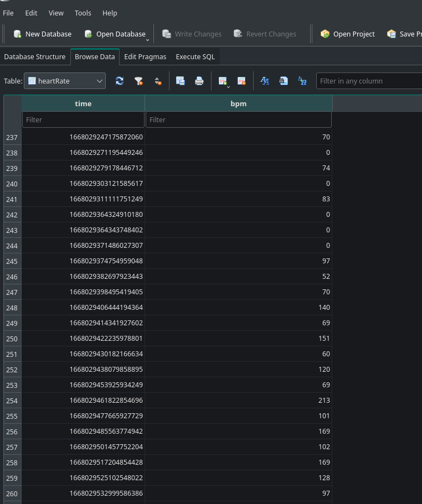Open the new record dropdown arrow
Image resolution: width=422 pixels, height=504 pixels.
[x=228, y=86]
